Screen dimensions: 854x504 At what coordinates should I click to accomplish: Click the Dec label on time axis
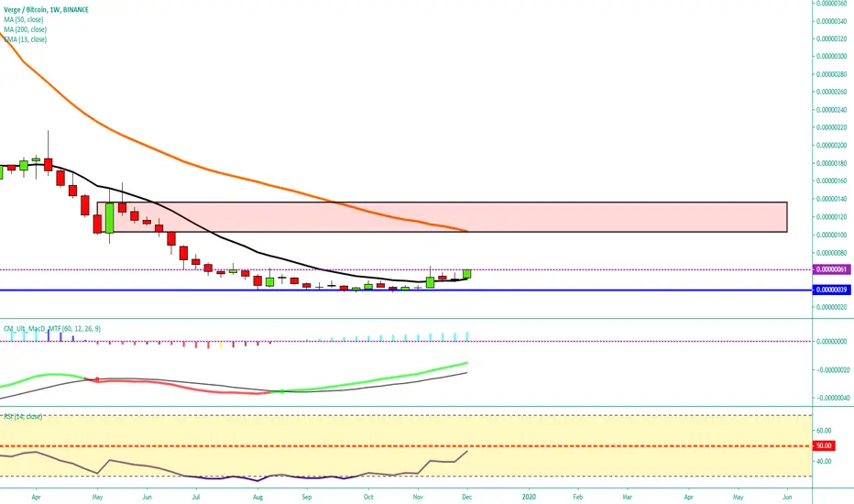tap(466, 497)
